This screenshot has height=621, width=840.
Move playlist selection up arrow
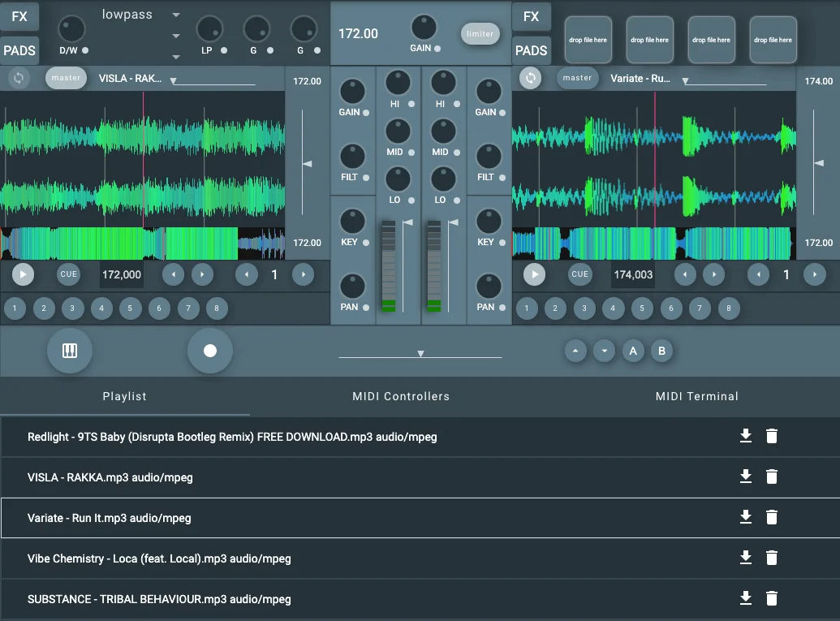(x=575, y=351)
